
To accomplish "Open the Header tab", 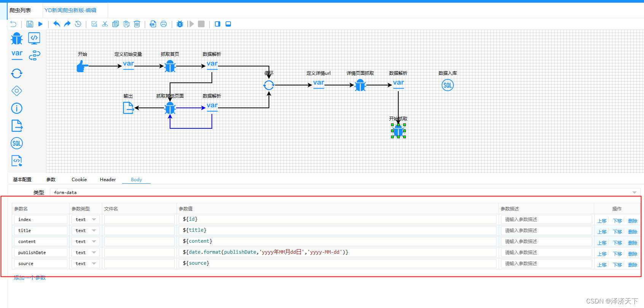I will (108, 180).
